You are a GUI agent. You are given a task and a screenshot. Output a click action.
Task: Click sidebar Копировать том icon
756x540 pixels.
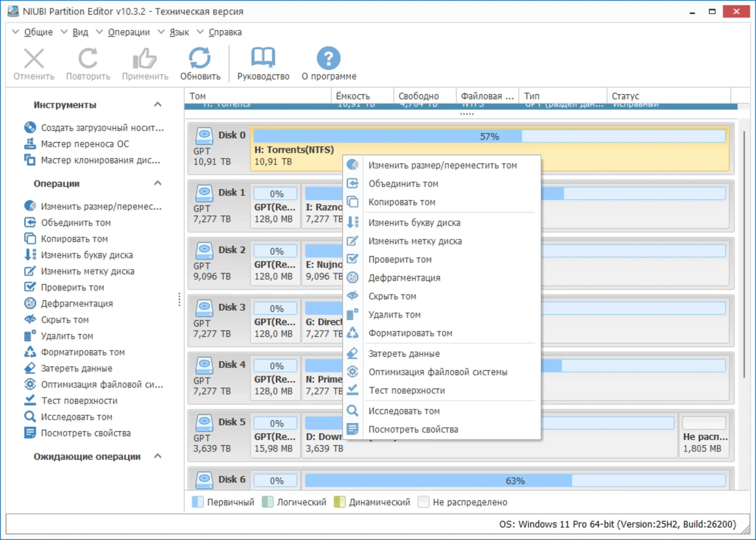30,239
